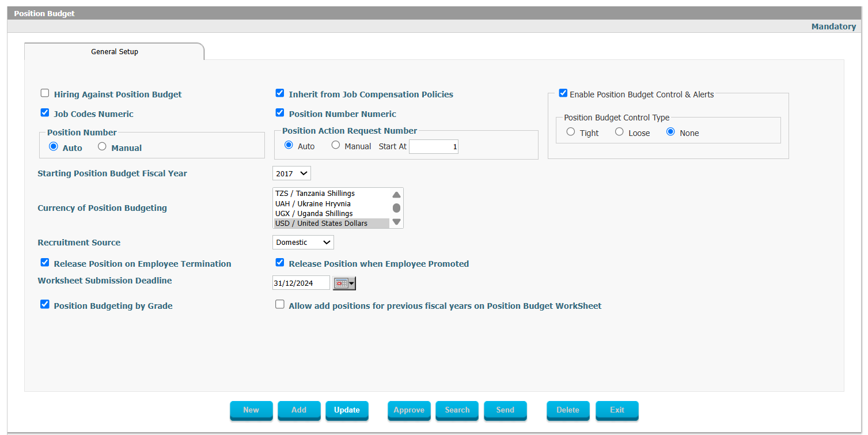Click the Position Budget title text
This screenshot has height=435, width=868.
(44, 13)
